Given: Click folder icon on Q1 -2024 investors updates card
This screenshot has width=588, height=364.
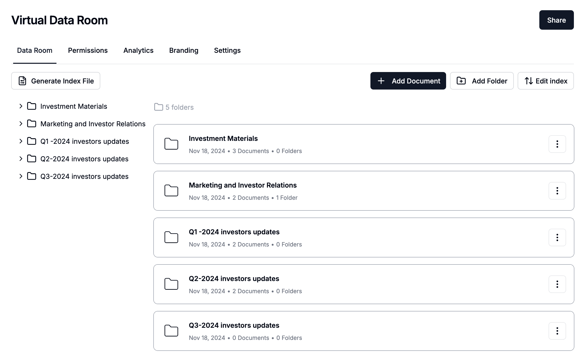Looking at the screenshot, I should [x=171, y=237].
